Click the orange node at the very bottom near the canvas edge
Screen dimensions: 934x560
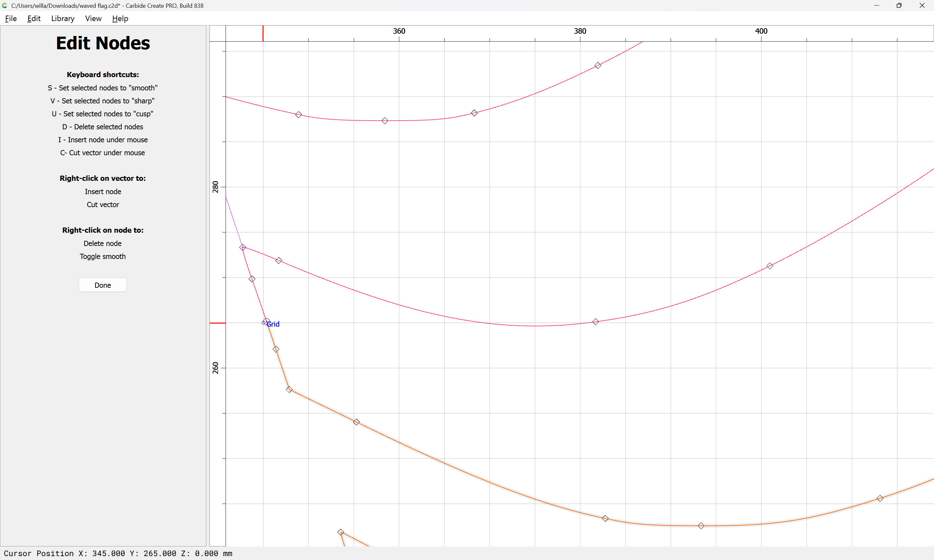point(341,532)
